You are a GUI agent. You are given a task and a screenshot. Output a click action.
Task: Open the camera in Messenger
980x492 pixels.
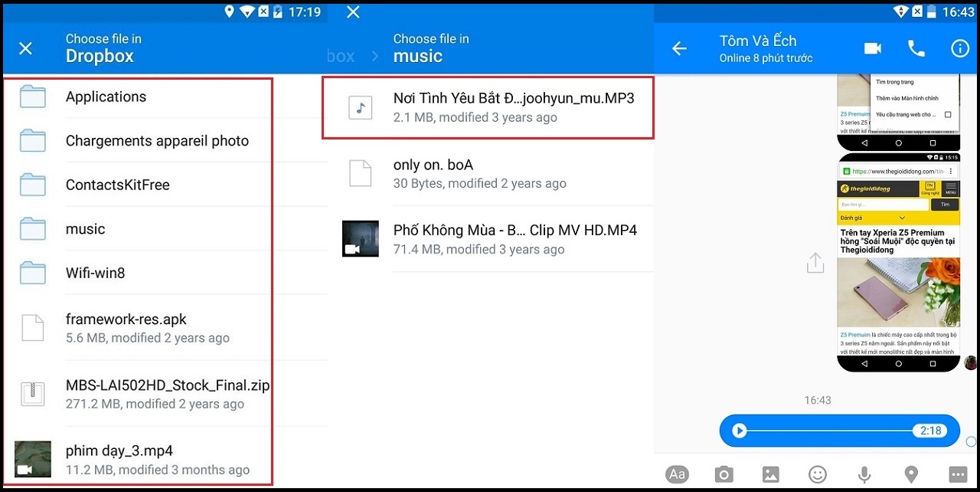[x=724, y=474]
